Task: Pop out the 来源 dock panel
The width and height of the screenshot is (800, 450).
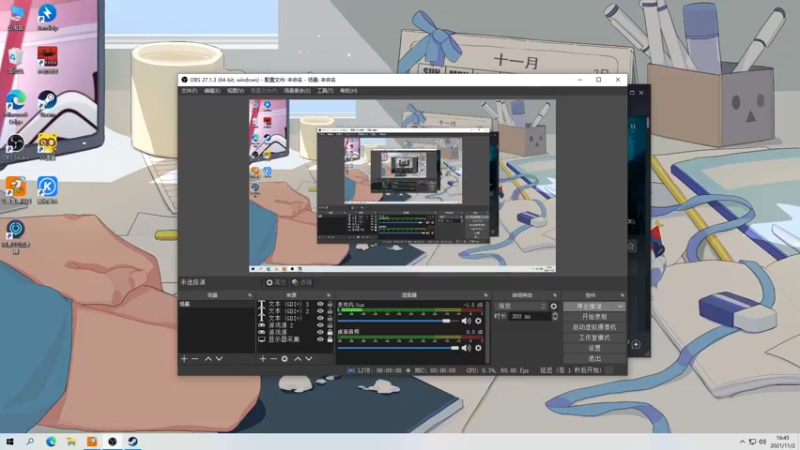Action: click(329, 295)
